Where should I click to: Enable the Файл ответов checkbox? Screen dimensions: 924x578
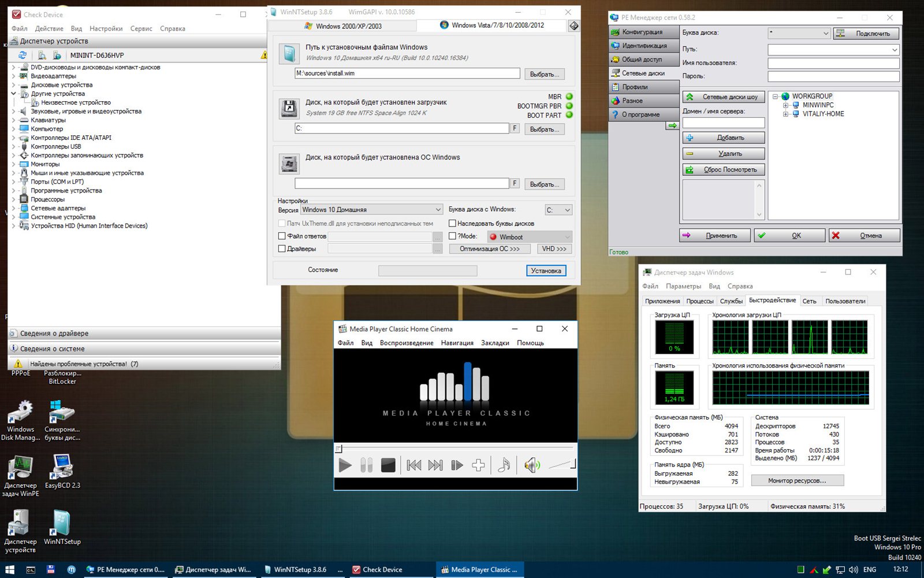(282, 236)
